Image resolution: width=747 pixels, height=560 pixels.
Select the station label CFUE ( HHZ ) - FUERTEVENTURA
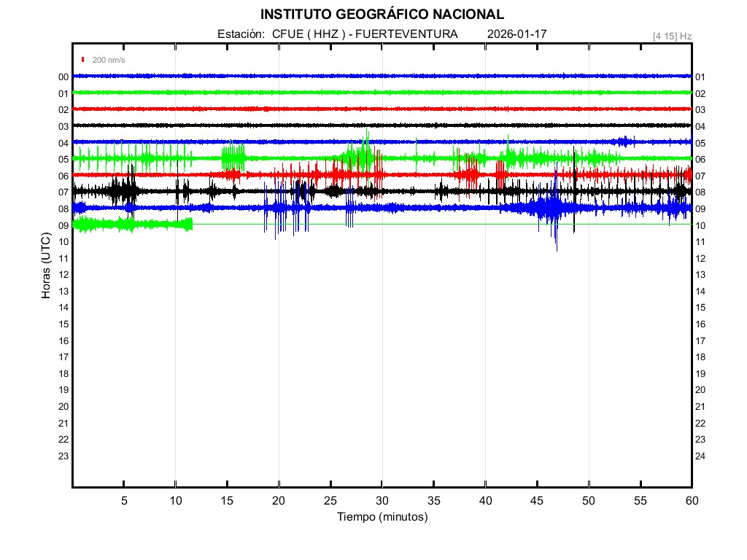pos(365,34)
